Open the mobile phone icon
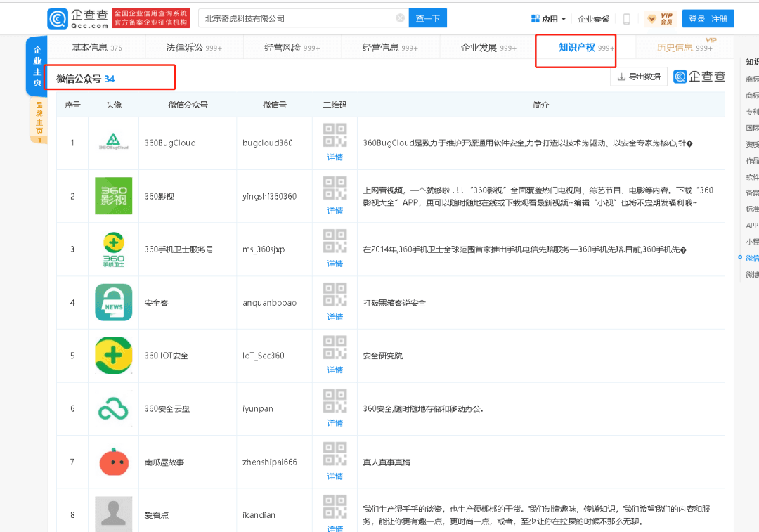This screenshot has width=759, height=532. pos(626,19)
